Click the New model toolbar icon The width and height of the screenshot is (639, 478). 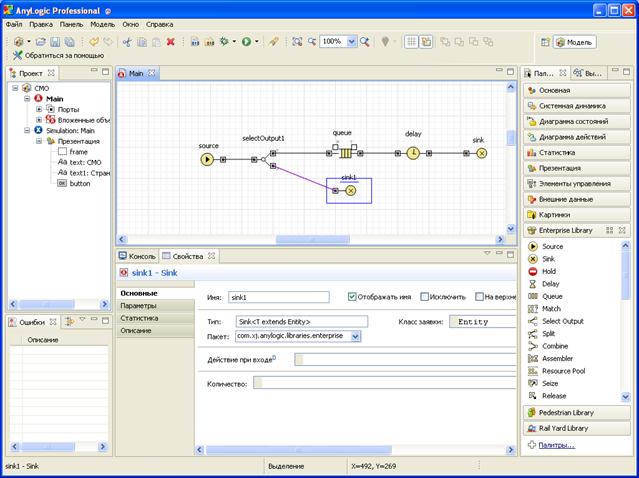tap(18, 41)
